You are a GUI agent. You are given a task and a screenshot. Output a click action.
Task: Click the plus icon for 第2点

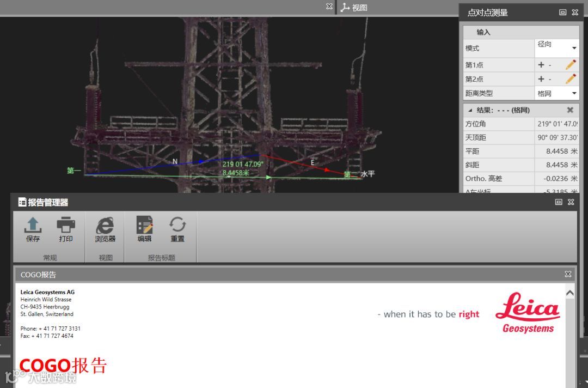coord(541,79)
